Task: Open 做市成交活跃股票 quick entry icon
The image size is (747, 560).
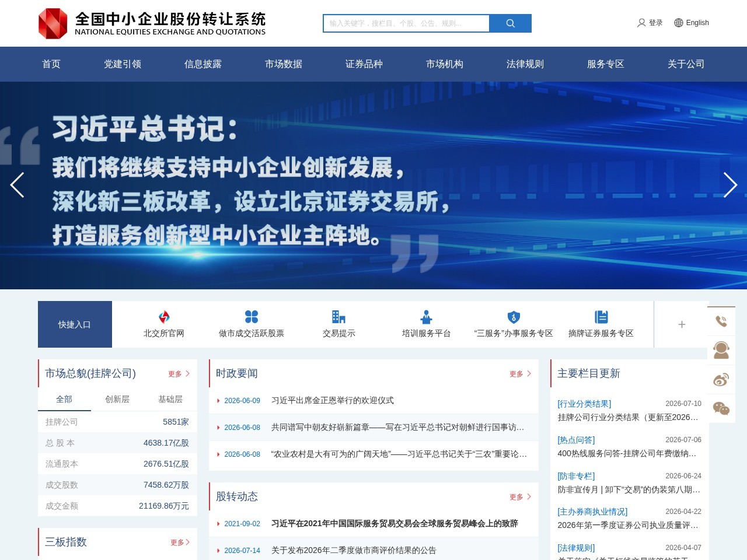Action: (252, 317)
